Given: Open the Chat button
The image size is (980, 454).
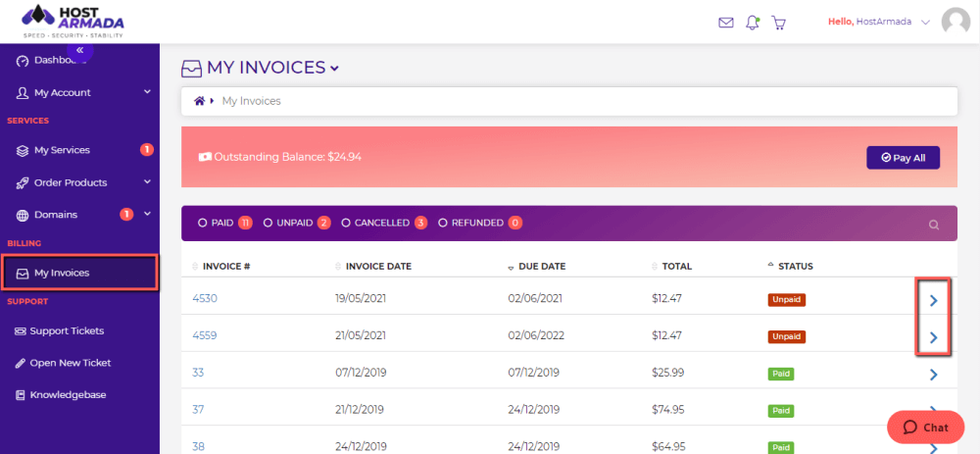Looking at the screenshot, I should [926, 428].
